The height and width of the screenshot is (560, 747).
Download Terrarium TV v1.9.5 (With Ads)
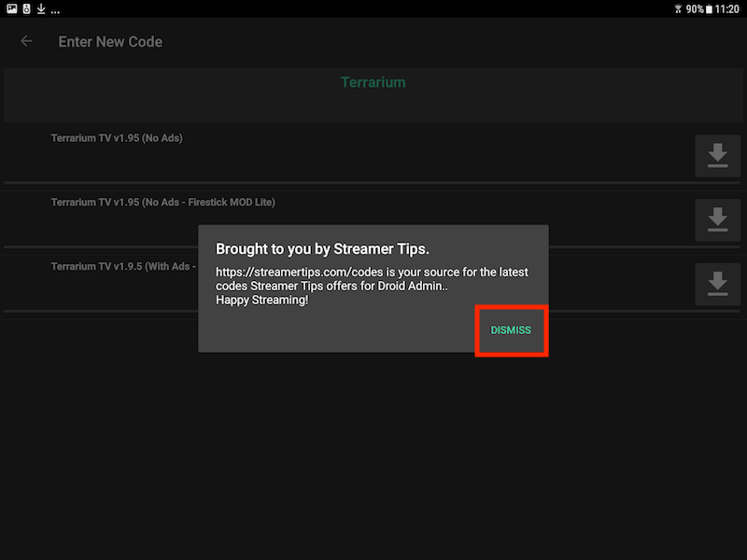pyautogui.click(x=717, y=285)
